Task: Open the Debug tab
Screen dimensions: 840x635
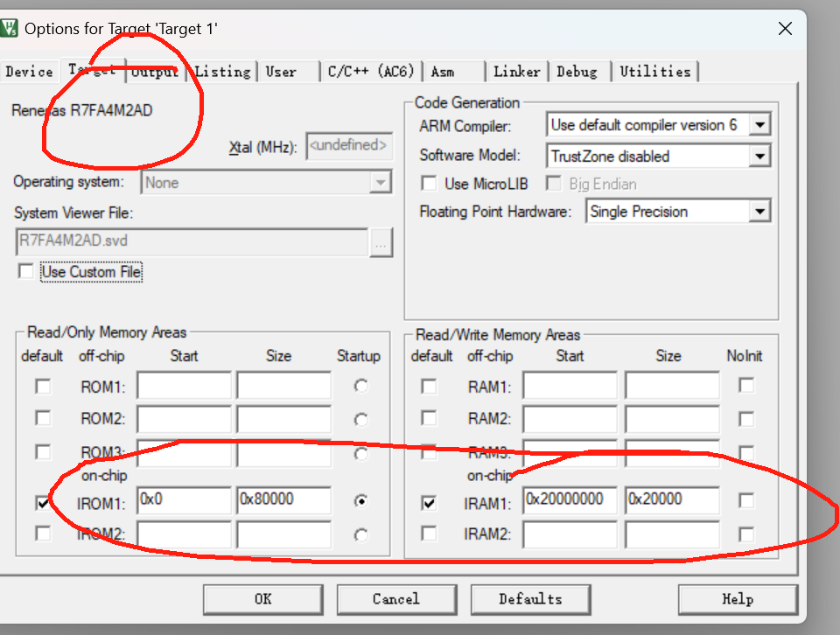Action: click(577, 71)
